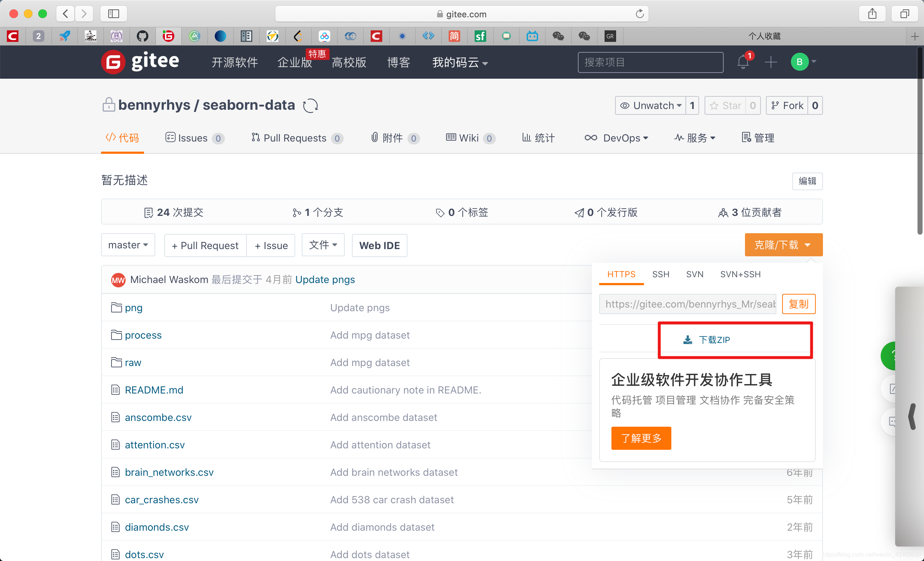
Task: Expand the DevOps dropdown tab
Action: tap(616, 138)
